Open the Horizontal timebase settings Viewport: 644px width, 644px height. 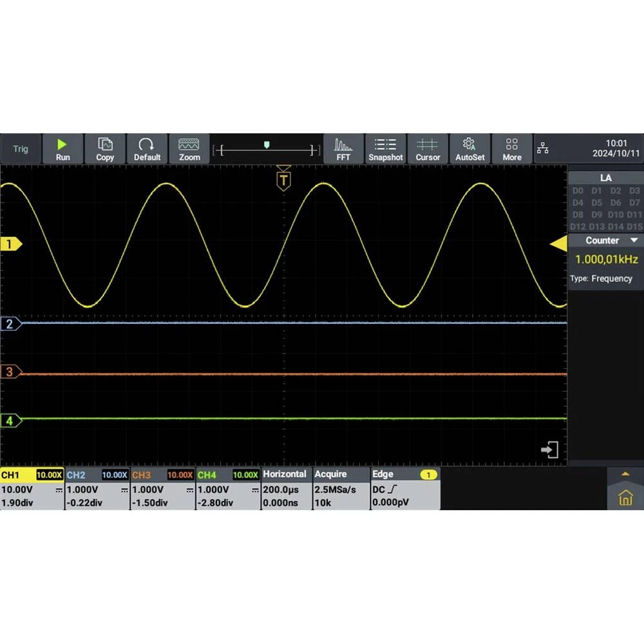coord(285,489)
